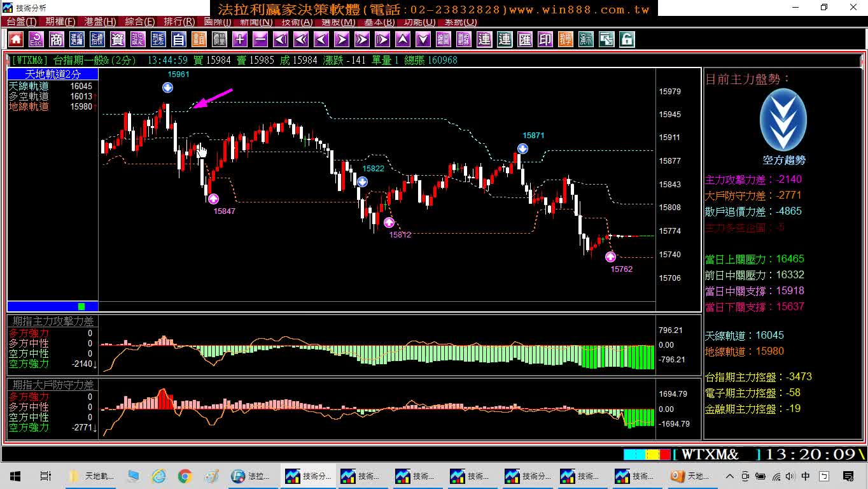Jump to first with bar-left-arrow icon
Screen dimensions: 868x489
tap(280, 39)
